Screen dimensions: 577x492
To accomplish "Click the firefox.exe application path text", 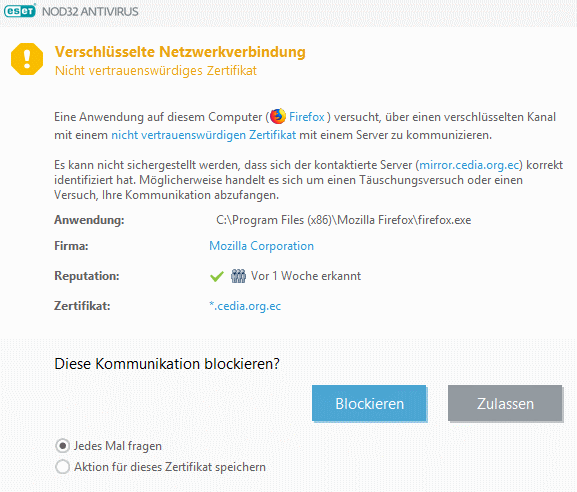I will tap(343, 220).
